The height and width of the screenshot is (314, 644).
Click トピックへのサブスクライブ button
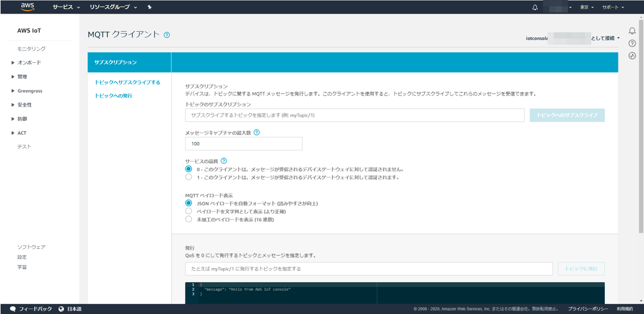click(567, 115)
